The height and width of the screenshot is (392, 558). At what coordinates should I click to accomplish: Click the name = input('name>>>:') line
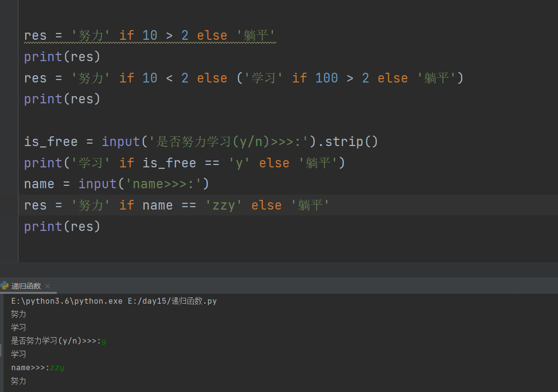117,184
